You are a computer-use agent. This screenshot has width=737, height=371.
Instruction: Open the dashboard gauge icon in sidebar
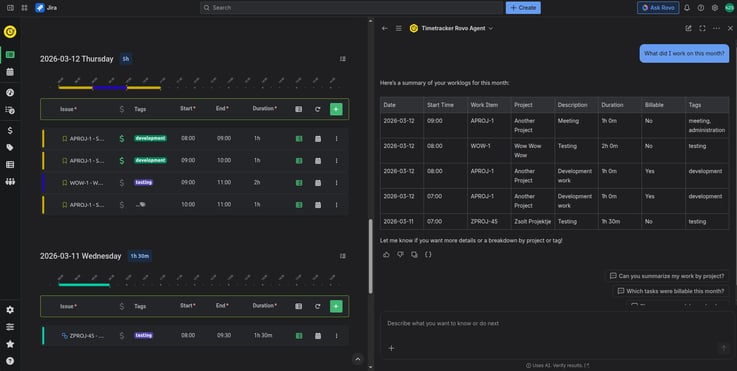10,92
